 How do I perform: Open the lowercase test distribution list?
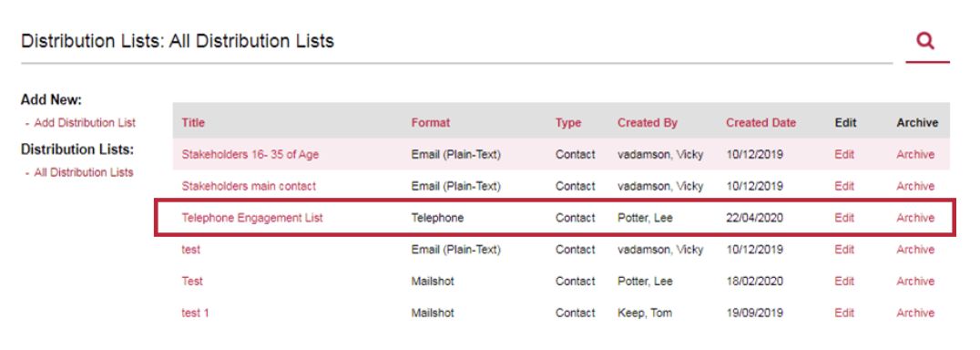(x=191, y=250)
